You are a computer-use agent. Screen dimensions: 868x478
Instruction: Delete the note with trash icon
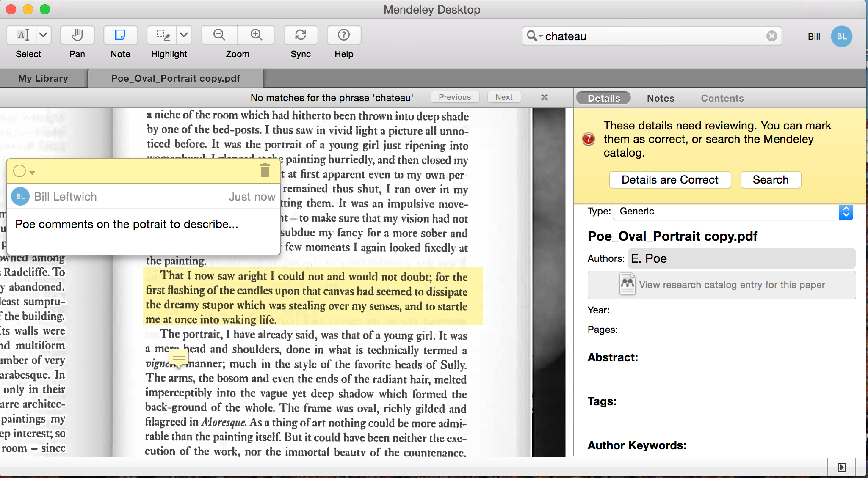pyautogui.click(x=265, y=170)
